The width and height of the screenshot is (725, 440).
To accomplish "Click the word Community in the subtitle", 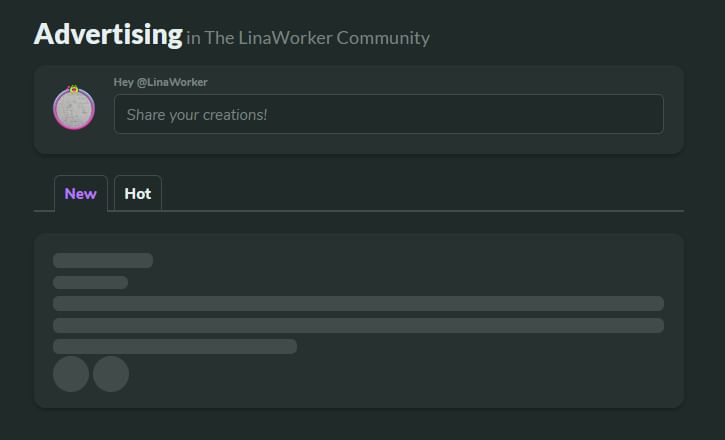I will pos(383,38).
